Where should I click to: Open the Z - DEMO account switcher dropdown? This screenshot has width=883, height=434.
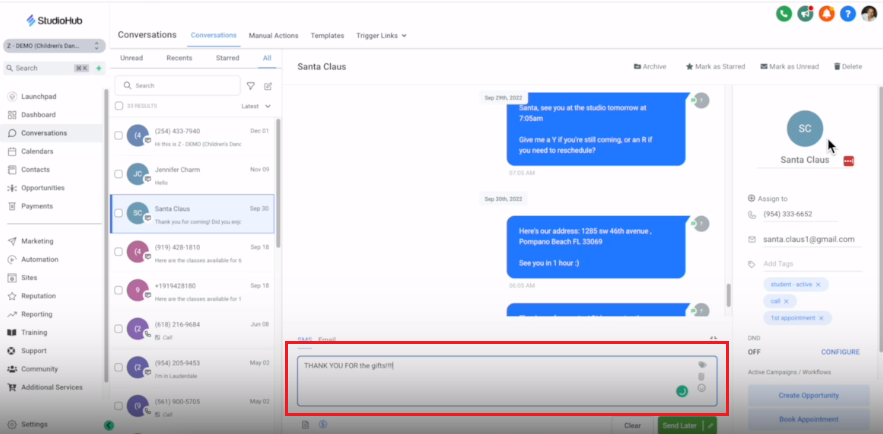point(54,46)
